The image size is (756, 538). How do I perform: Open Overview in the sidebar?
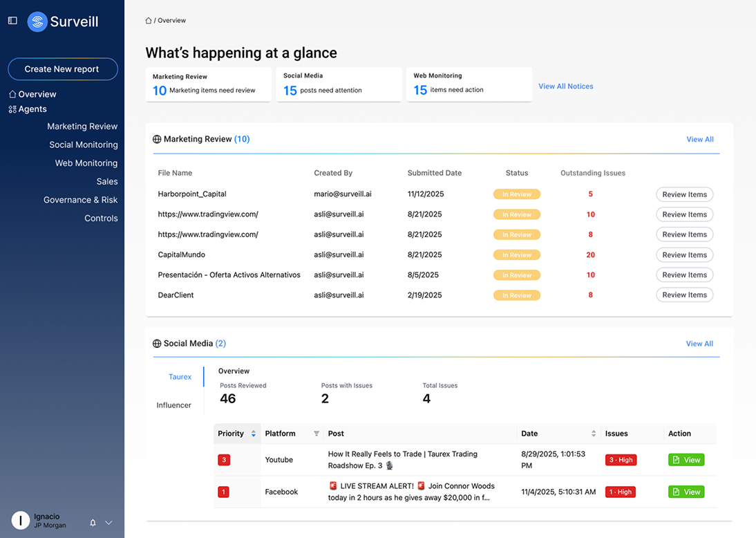click(x=37, y=94)
